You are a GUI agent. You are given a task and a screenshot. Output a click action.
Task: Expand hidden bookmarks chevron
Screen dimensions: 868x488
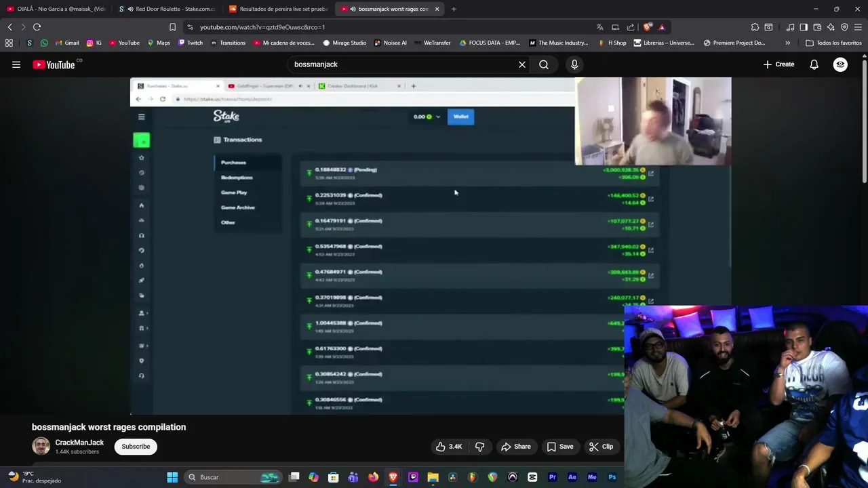click(x=787, y=43)
